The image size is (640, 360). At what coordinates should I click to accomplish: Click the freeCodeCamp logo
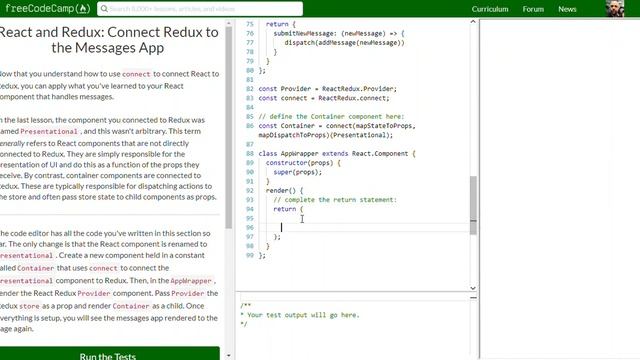point(47,9)
